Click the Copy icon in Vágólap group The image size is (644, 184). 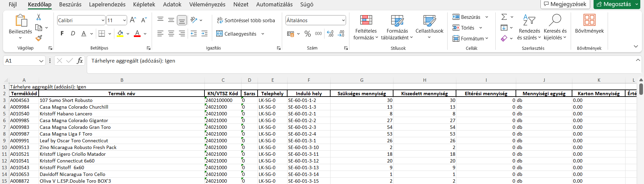pos(39,28)
